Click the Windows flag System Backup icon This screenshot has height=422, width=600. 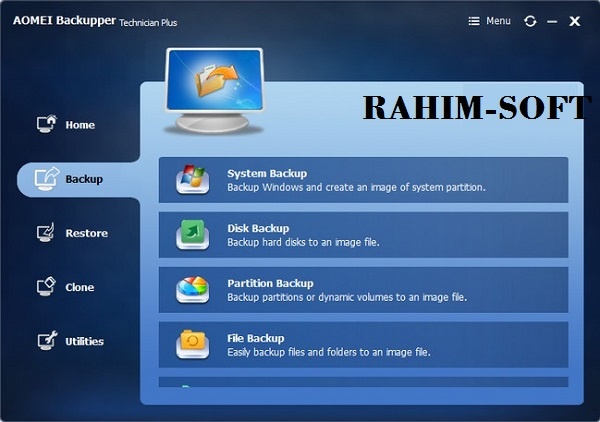192,179
